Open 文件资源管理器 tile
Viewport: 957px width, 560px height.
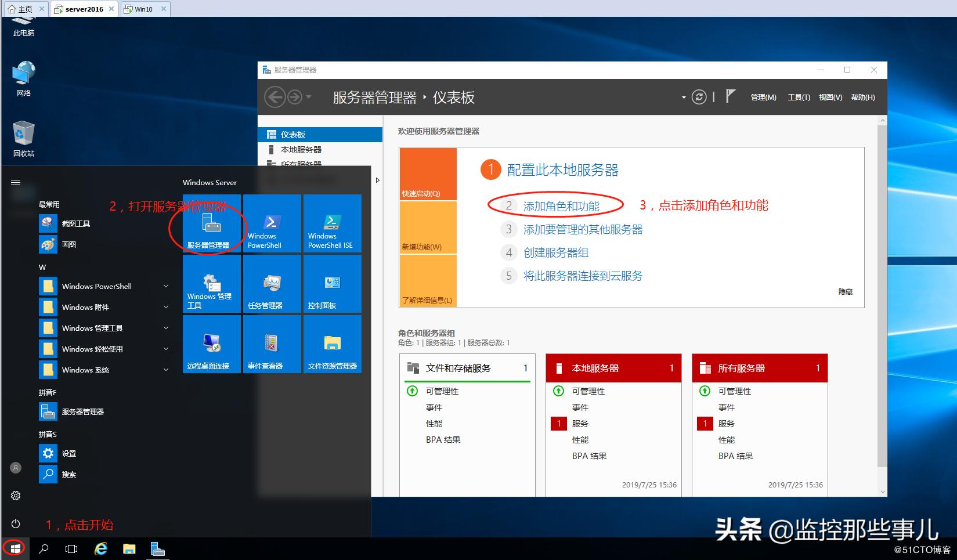pyautogui.click(x=331, y=344)
